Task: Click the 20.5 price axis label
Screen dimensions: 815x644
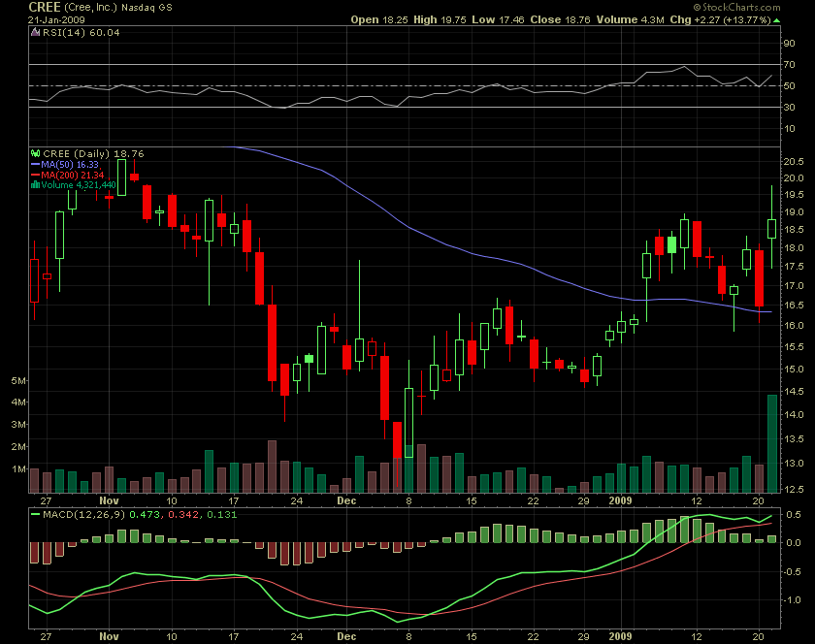Action: [794, 162]
